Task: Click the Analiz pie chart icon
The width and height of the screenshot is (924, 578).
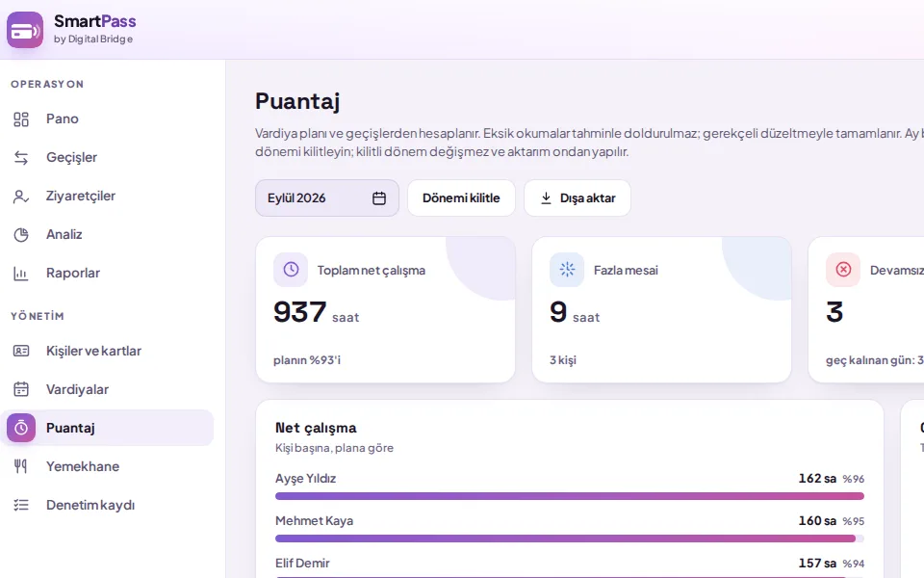Action: 21,235
